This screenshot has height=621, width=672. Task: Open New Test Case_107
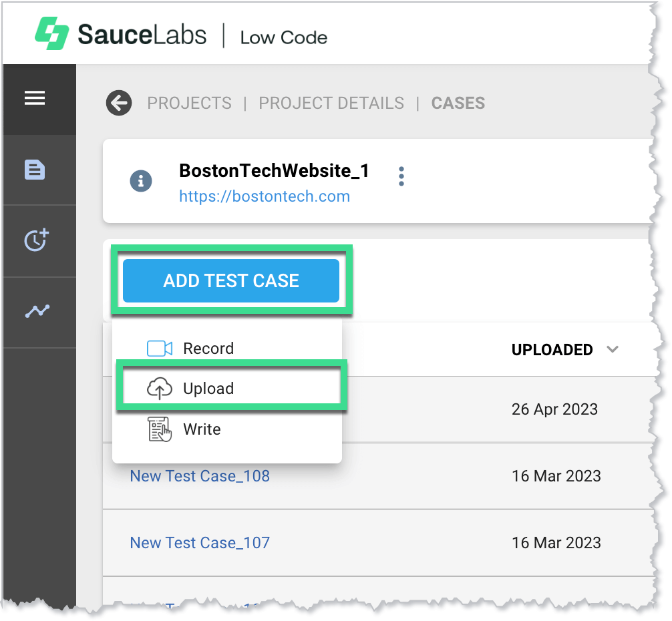200,543
